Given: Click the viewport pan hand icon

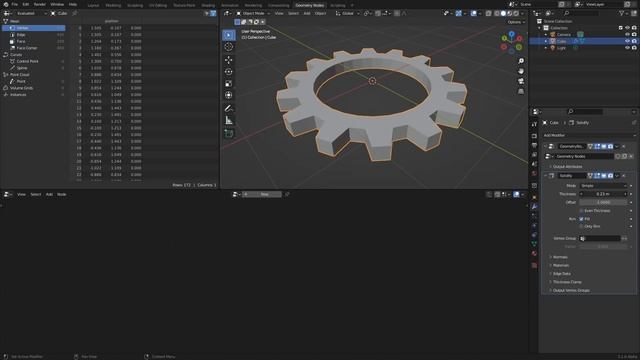Looking at the screenshot, I should (521, 71).
